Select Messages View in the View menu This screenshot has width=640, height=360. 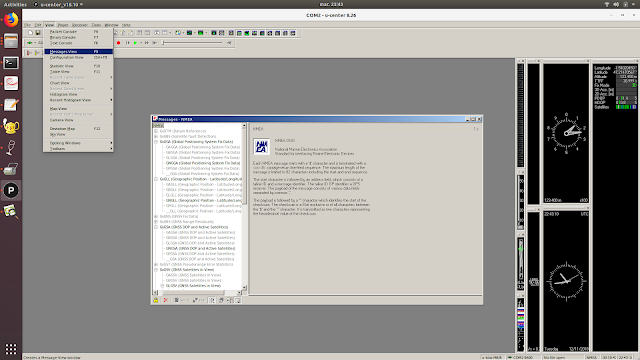tap(78, 51)
